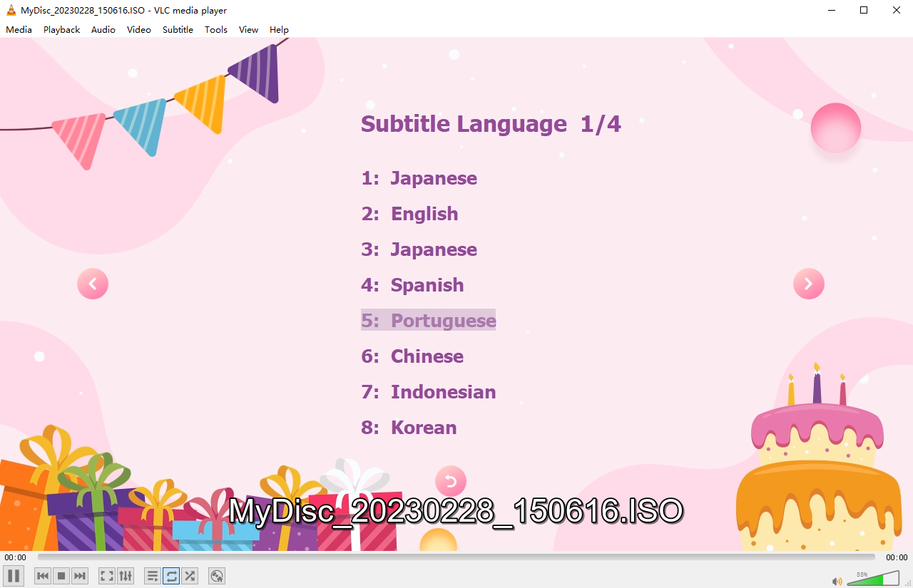Open the Subtitle menu
This screenshot has height=588, width=913.
click(x=178, y=29)
